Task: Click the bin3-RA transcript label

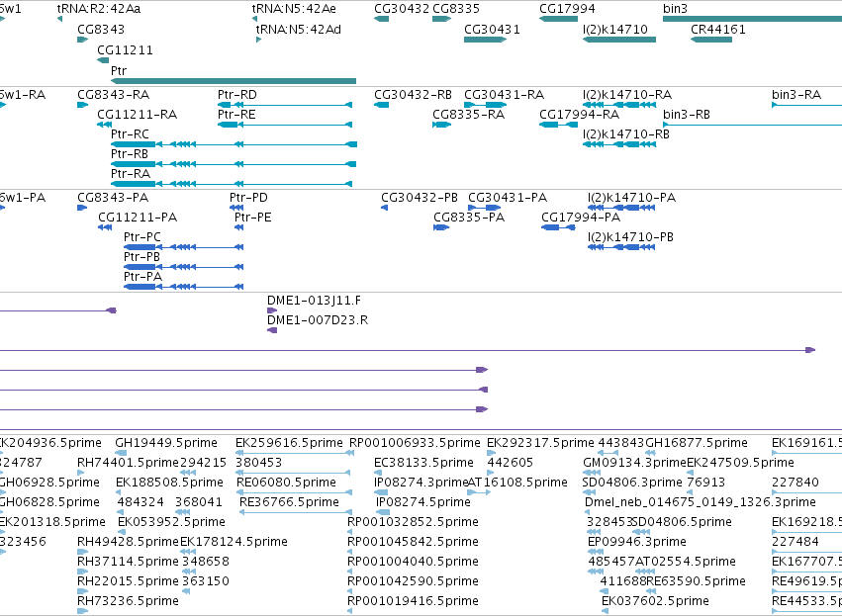Action: click(796, 95)
